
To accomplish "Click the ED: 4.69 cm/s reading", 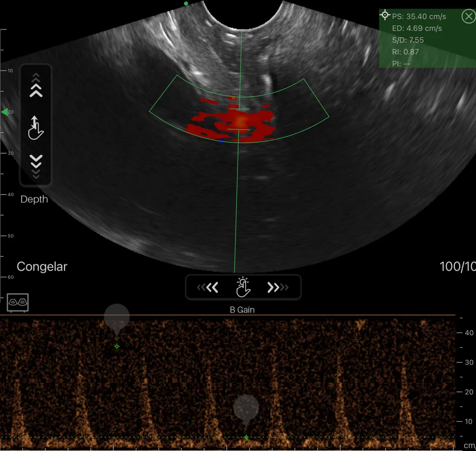I will coord(417,28).
